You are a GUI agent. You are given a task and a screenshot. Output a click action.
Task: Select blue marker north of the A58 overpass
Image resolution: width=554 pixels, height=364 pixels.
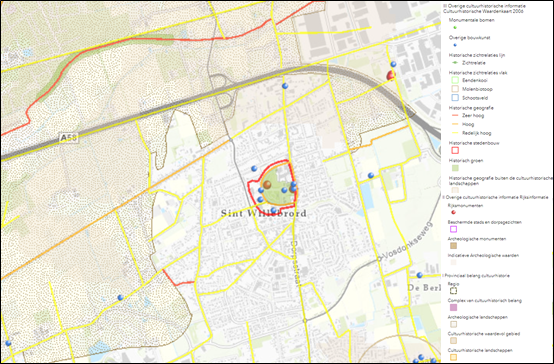coord(285,86)
